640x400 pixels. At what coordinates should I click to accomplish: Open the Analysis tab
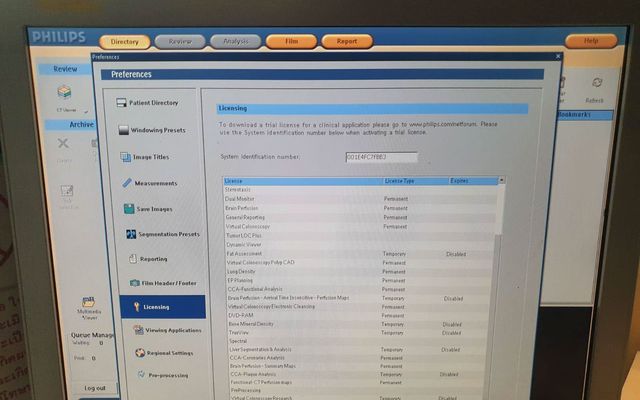click(x=236, y=41)
